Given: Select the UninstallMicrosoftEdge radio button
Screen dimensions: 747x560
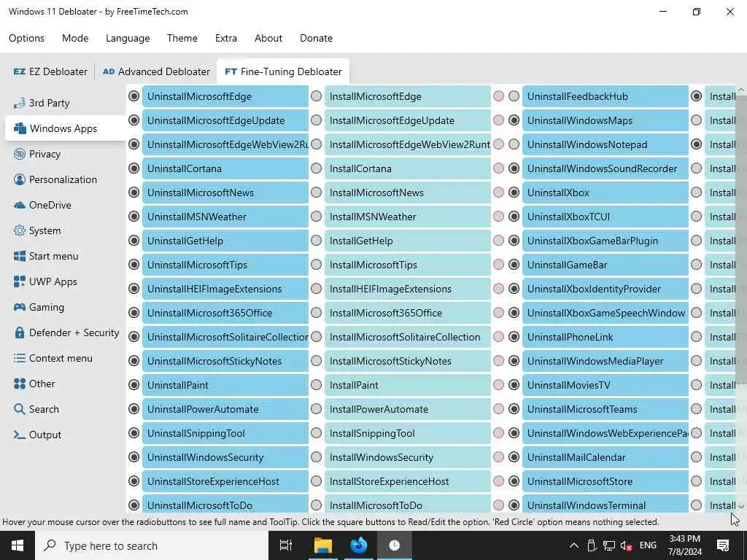Looking at the screenshot, I should pyautogui.click(x=134, y=96).
